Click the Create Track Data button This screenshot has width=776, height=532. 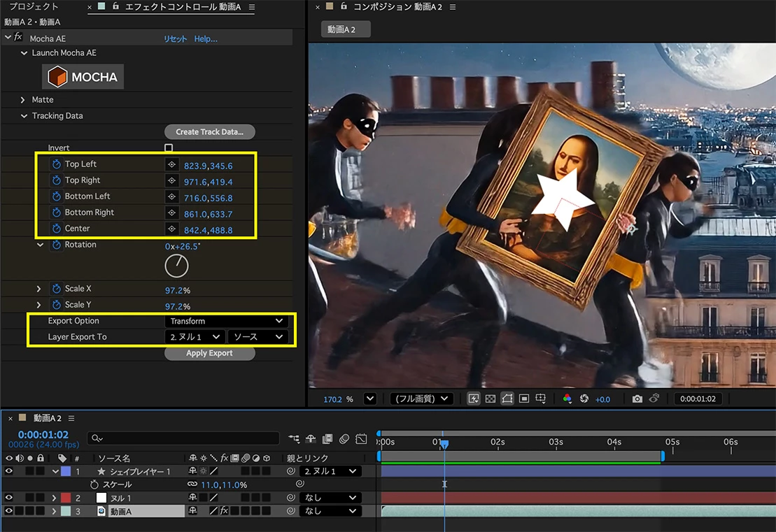pos(210,132)
